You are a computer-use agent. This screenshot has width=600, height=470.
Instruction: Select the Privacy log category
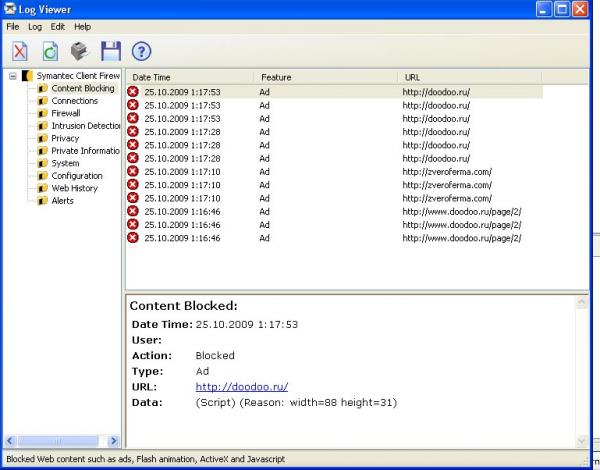pyautogui.click(x=65, y=139)
